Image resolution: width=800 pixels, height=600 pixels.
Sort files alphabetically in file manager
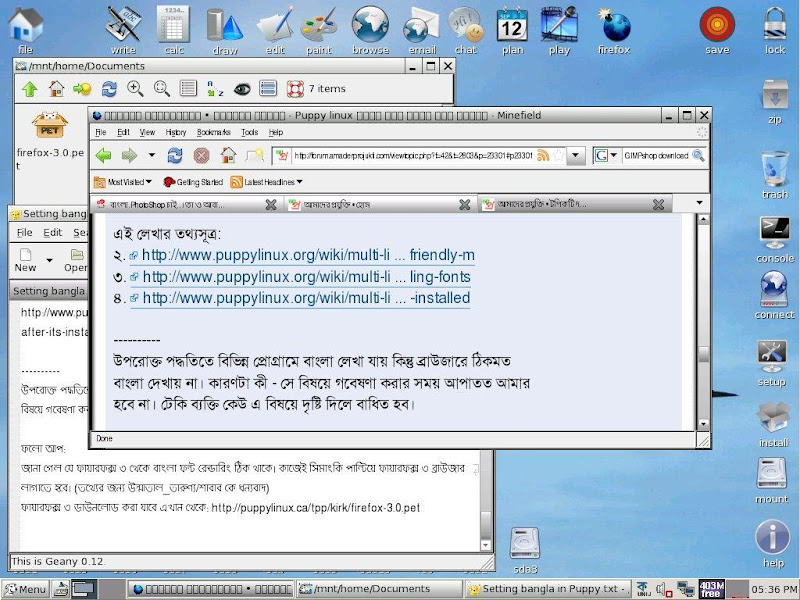click(215, 89)
